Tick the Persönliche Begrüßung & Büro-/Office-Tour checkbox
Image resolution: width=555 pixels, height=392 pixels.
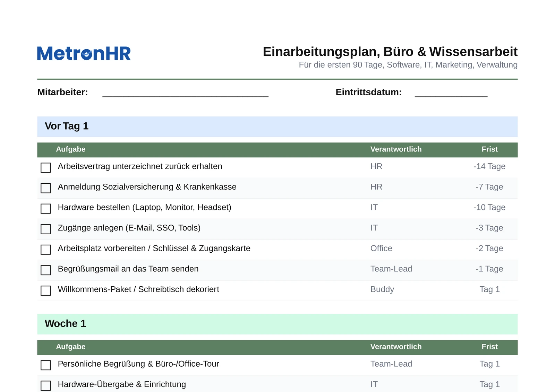click(45, 365)
